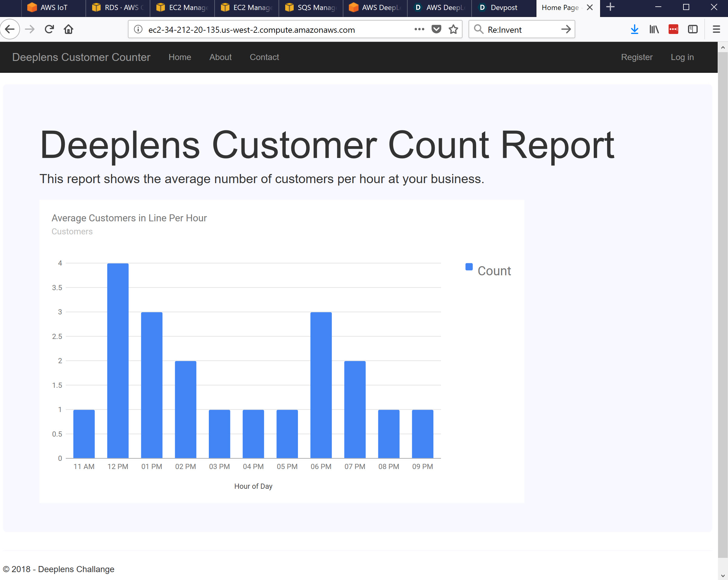Go to browser home page icon
This screenshot has width=728, height=580.
68,29
